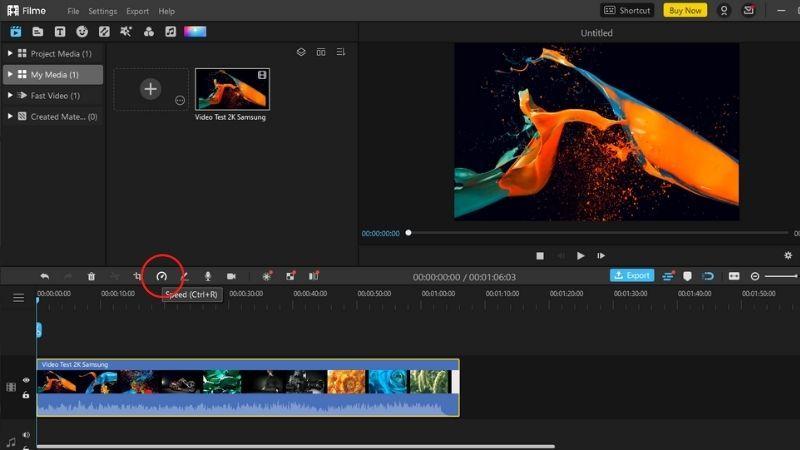800x450 pixels.
Task: Select the Fast Video (1) item
Action: point(53,95)
